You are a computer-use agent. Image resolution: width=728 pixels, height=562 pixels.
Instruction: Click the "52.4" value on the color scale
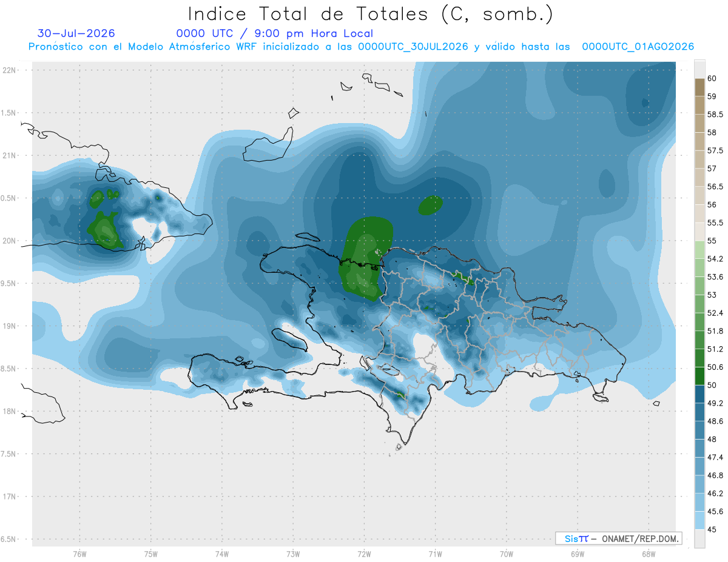[x=715, y=313]
